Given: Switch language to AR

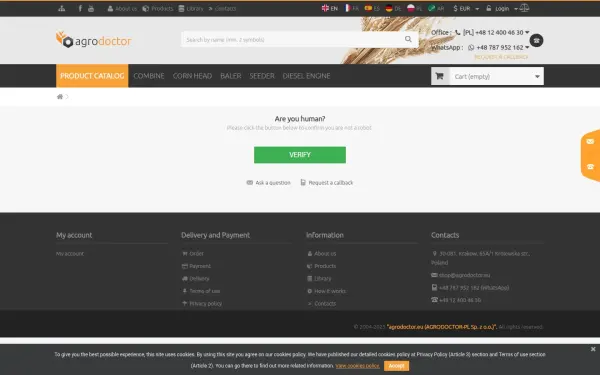Looking at the screenshot, I should coord(436,8).
